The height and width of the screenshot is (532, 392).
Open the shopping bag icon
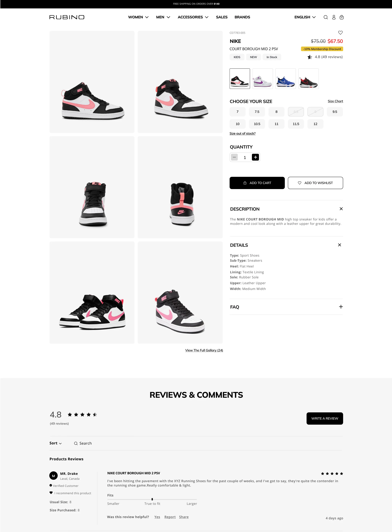coord(342,17)
